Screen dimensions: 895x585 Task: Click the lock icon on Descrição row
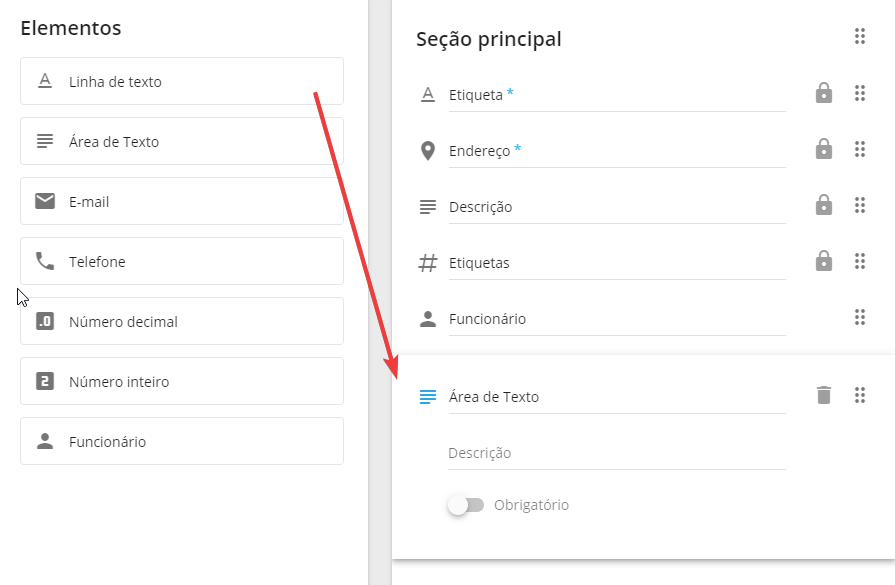823,206
